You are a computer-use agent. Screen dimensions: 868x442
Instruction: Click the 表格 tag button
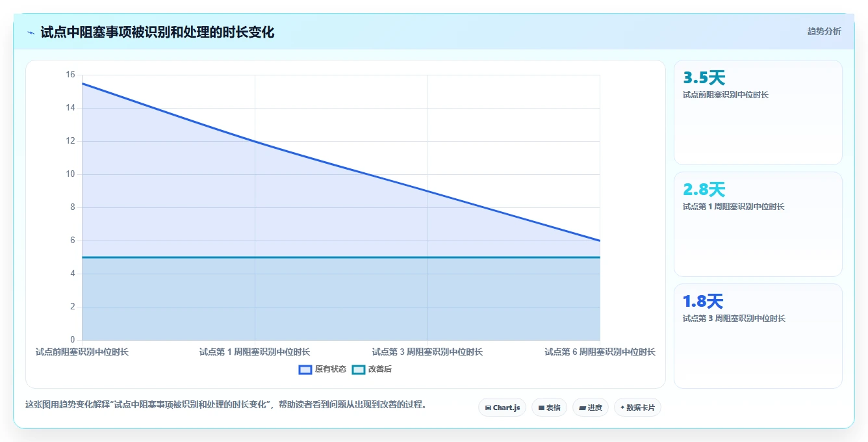point(549,408)
